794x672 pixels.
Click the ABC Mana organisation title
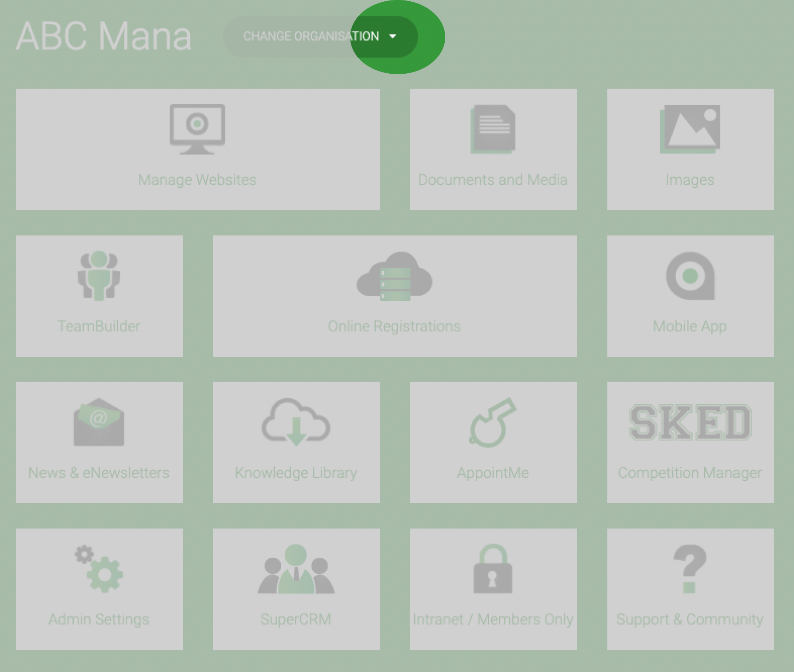(x=104, y=36)
